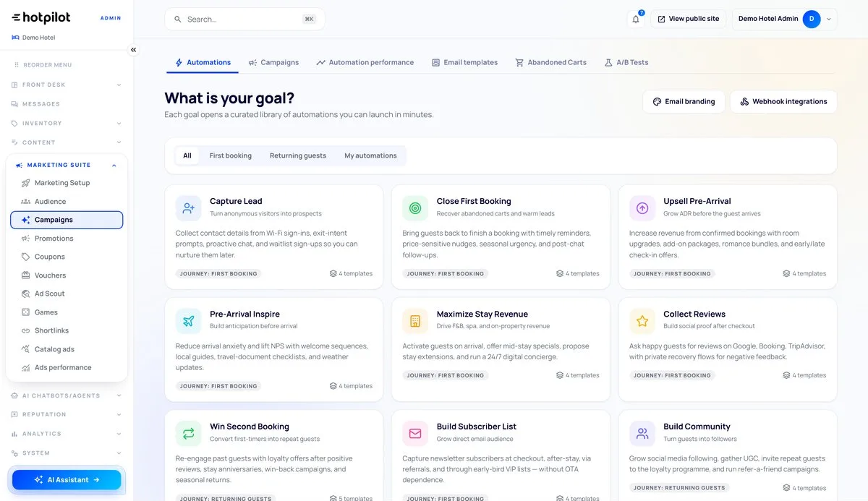Expand the Inventory section
Image resolution: width=868 pixels, height=501 pixels.
click(x=67, y=123)
